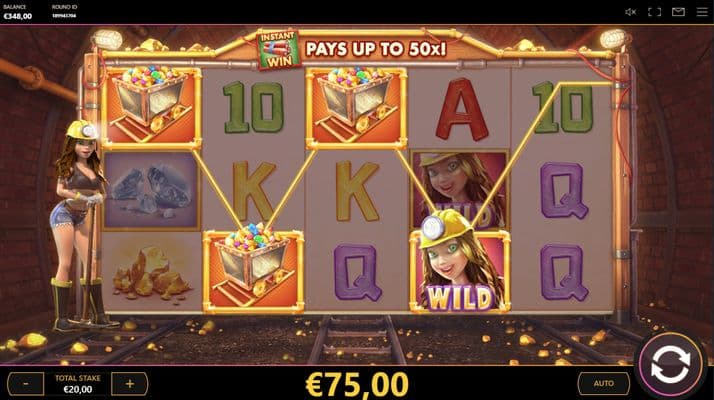Click the Total Stake €20,00 display

tap(78, 384)
